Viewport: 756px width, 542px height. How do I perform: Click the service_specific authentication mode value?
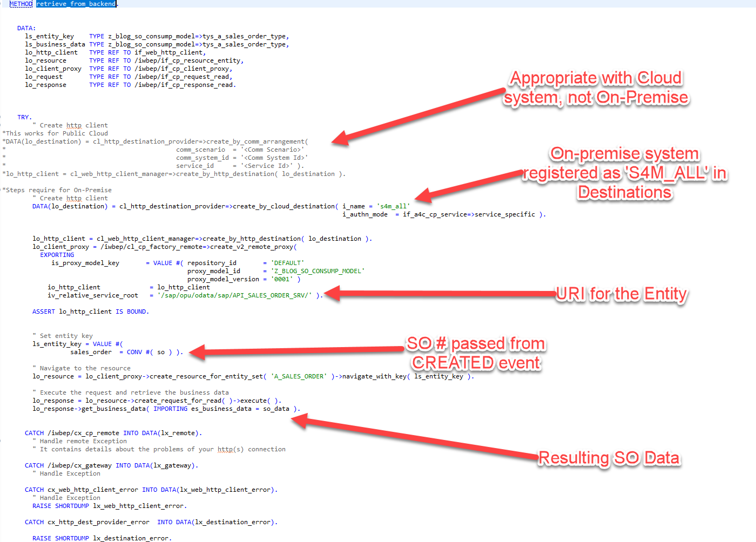coord(504,214)
